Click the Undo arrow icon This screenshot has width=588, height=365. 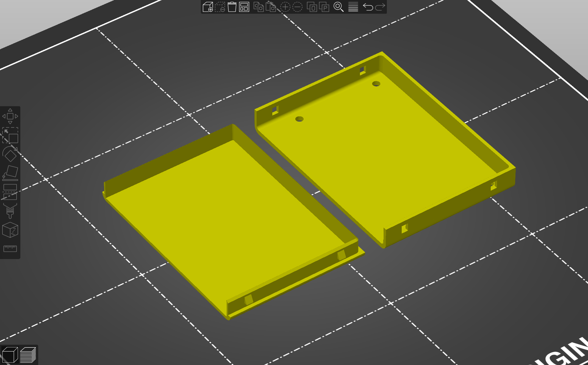pyautogui.click(x=368, y=7)
